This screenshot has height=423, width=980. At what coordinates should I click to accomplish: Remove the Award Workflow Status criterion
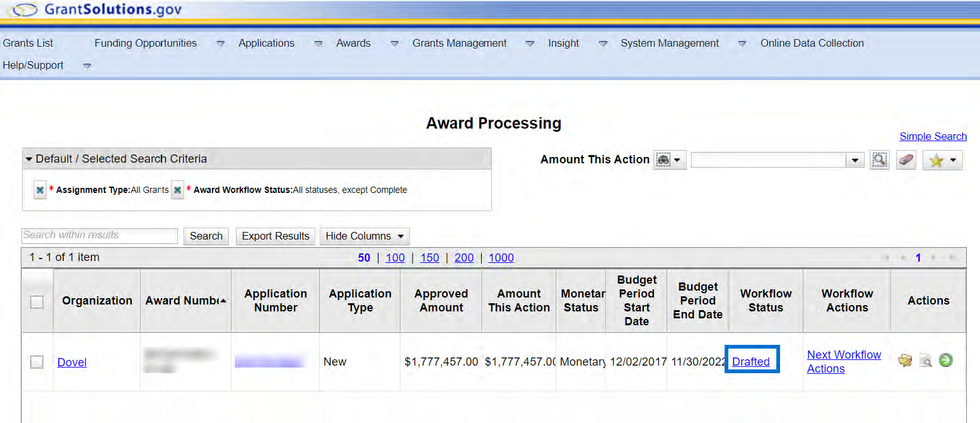point(178,190)
